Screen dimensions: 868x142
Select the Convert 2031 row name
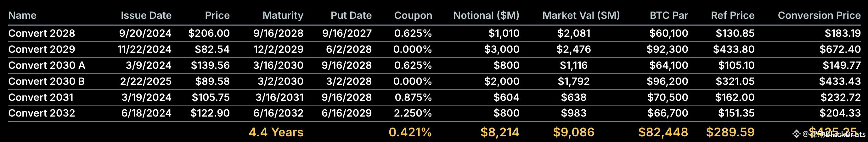pos(41,98)
